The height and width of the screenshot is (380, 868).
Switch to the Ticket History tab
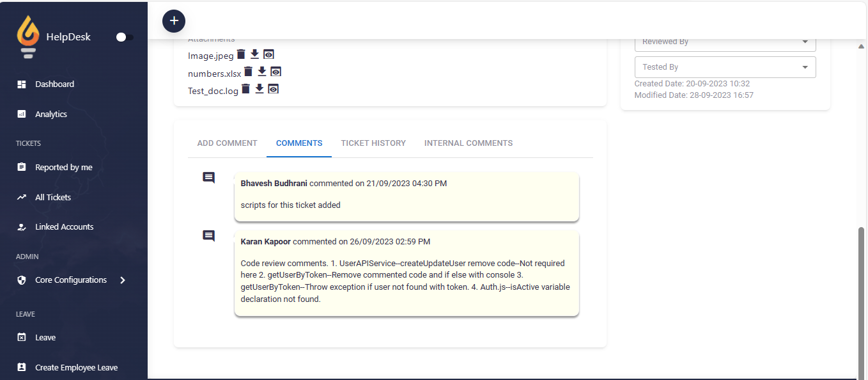click(373, 143)
